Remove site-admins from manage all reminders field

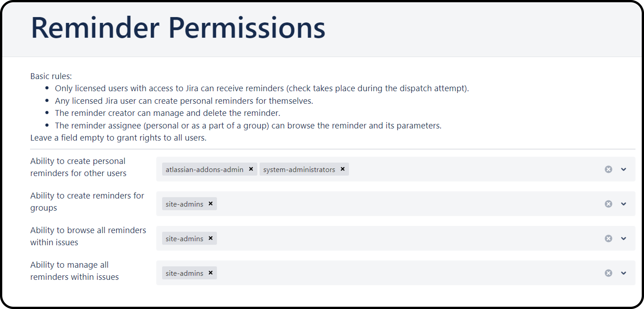[210, 272]
